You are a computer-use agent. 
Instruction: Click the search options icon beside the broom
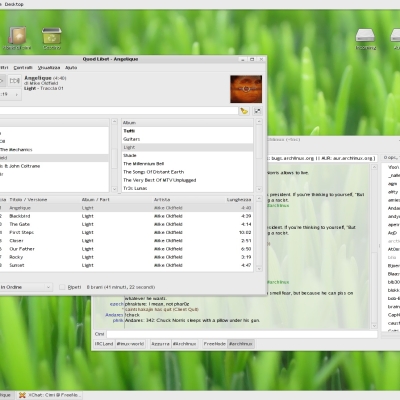click(x=257, y=111)
